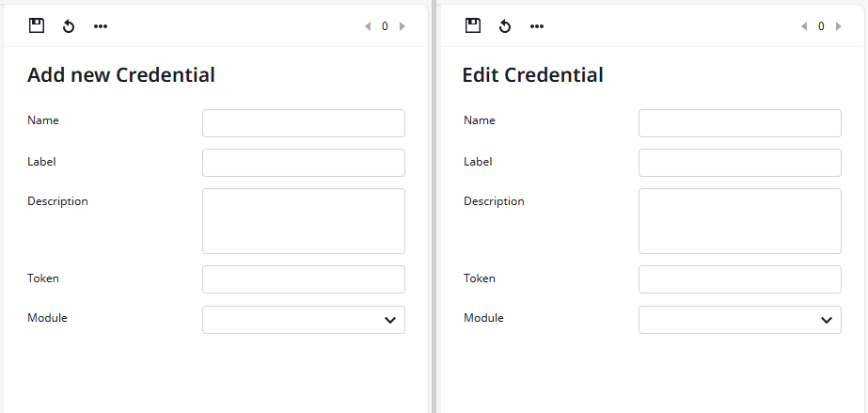The width and height of the screenshot is (868, 413).
Task: Click Description textarea in Add new Credential
Action: pos(304,221)
